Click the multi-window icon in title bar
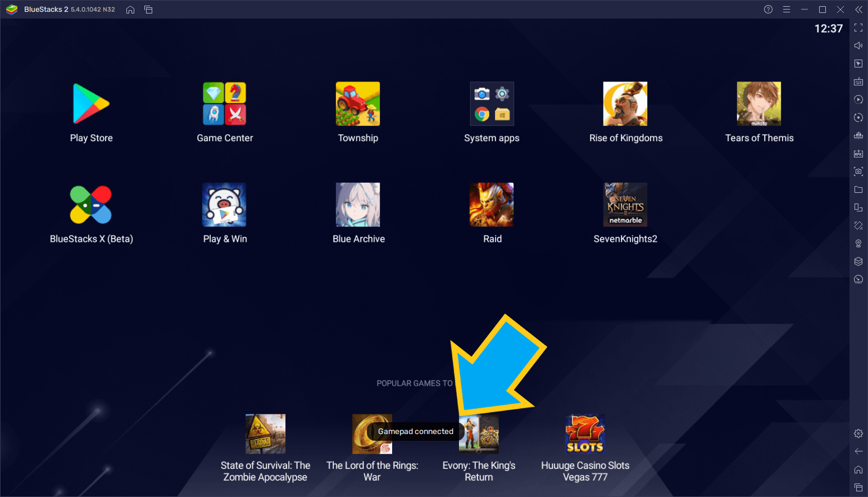868x497 pixels. coord(148,10)
